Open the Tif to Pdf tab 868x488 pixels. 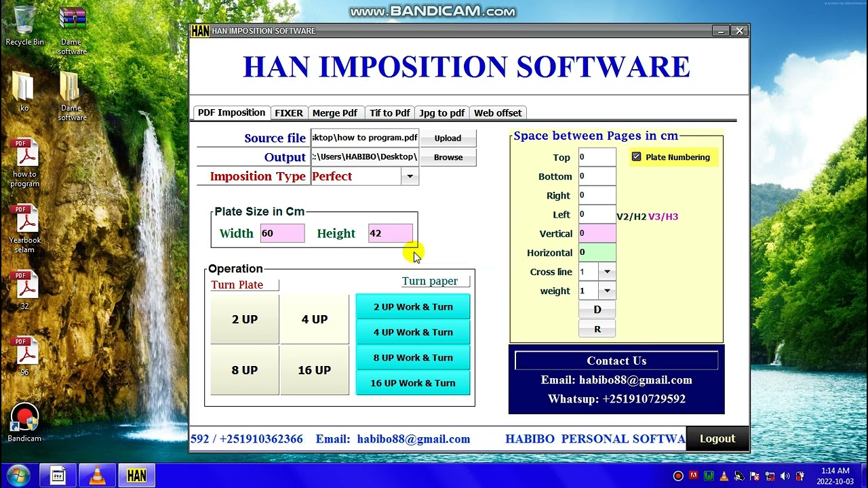tap(389, 113)
